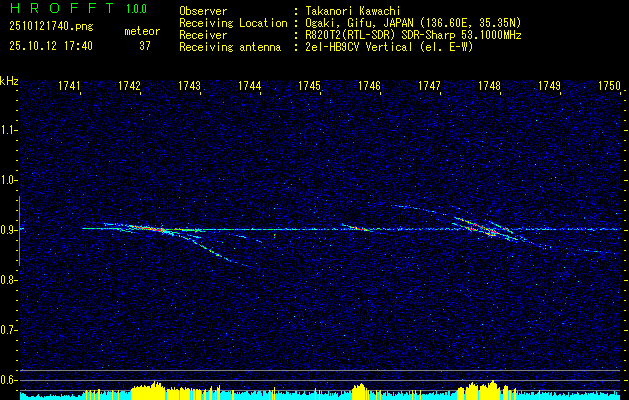Click the R820T2(RTL-SDR) SDR-Sharp 53.1000MHz text
This screenshot has width=629, height=400.
pyautogui.click(x=413, y=35)
